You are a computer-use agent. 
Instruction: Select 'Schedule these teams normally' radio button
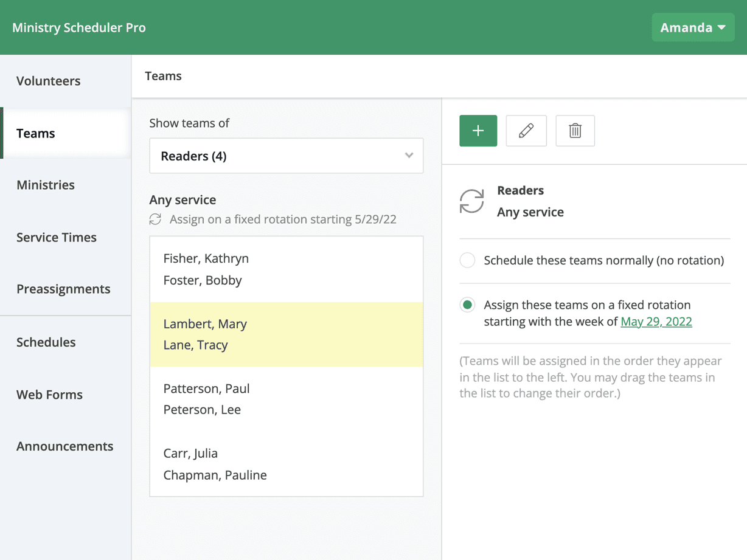click(x=467, y=260)
